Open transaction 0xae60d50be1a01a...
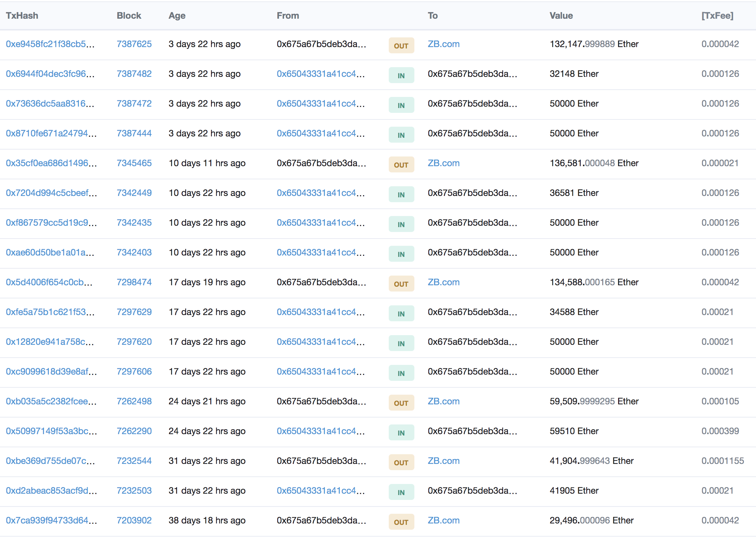Image resolution: width=756 pixels, height=538 pixels. point(50,252)
